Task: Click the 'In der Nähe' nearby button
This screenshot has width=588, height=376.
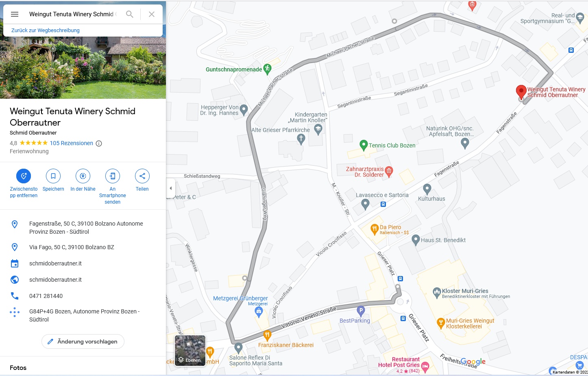Action: pos(83,180)
